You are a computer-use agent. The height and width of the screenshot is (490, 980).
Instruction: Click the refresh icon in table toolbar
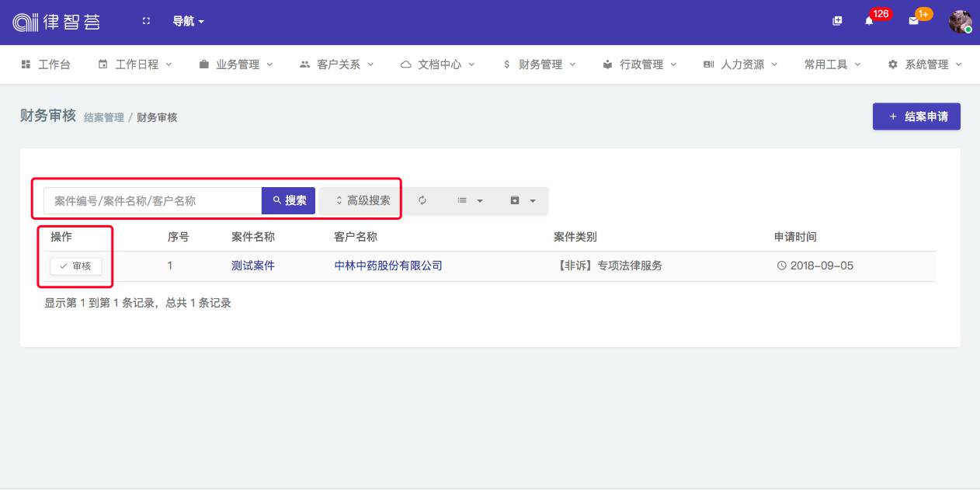pos(422,200)
